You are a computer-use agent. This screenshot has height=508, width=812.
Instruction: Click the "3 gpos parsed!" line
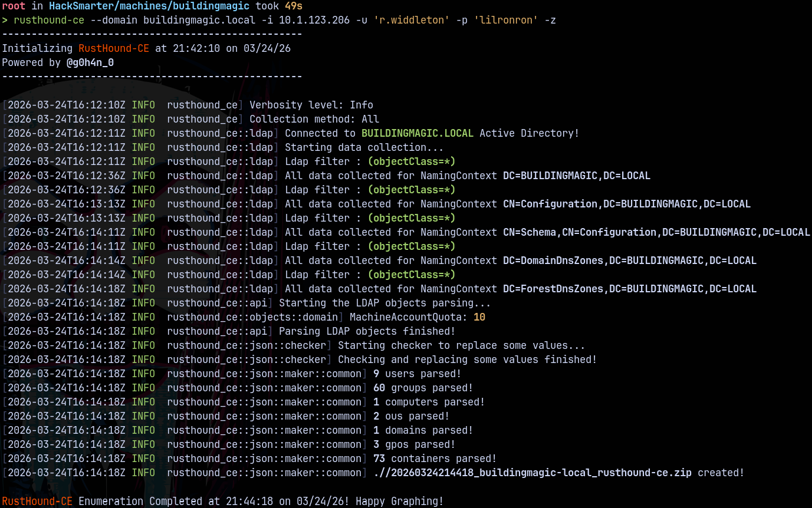point(414,444)
